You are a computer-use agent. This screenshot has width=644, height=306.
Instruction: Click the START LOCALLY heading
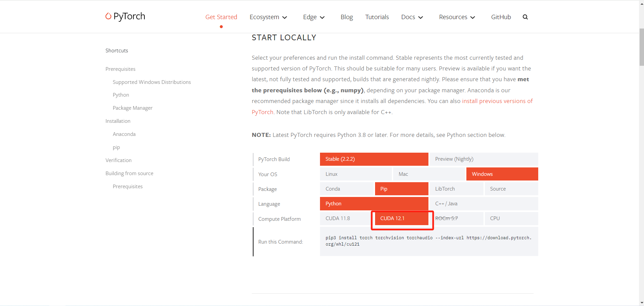pos(284,38)
